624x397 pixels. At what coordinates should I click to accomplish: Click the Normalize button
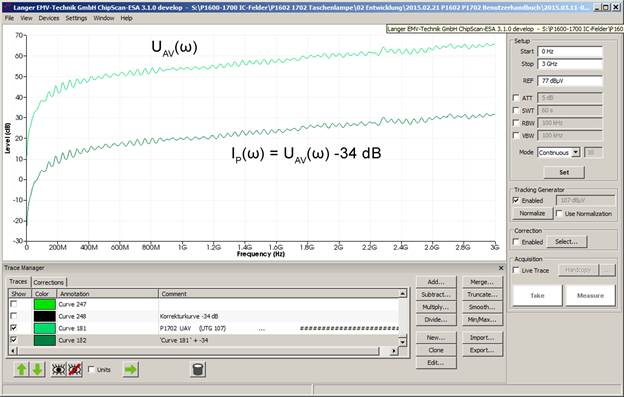(x=532, y=213)
